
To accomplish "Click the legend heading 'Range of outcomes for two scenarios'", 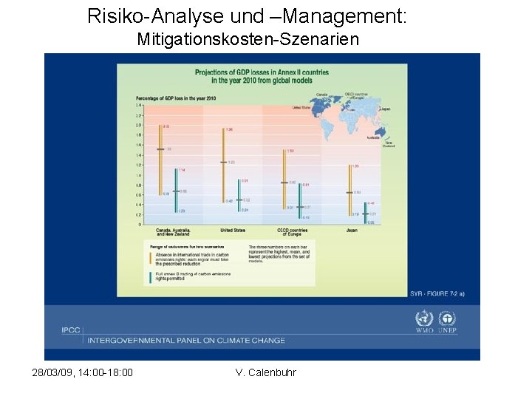I will (187, 247).
